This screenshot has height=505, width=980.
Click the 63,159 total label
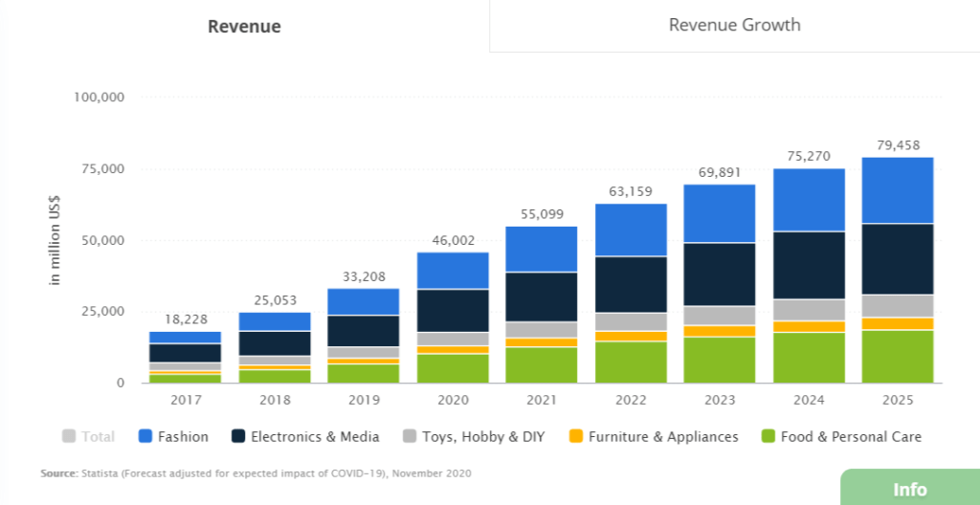click(631, 191)
